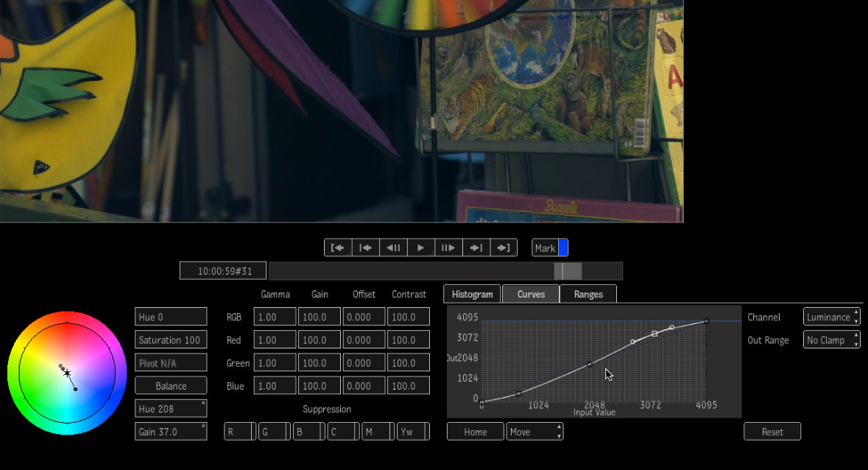Go to previous shot in transport bar

(x=366, y=248)
